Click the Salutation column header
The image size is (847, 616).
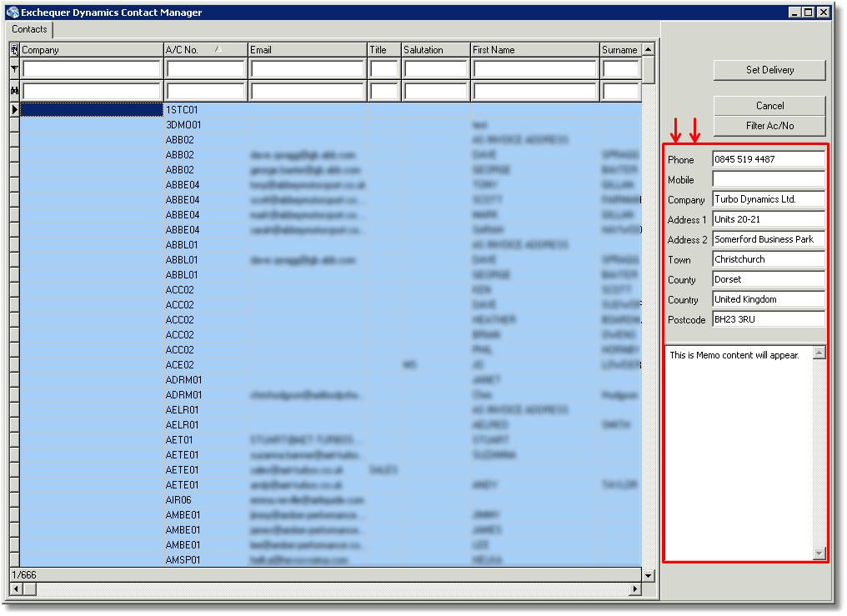point(436,50)
